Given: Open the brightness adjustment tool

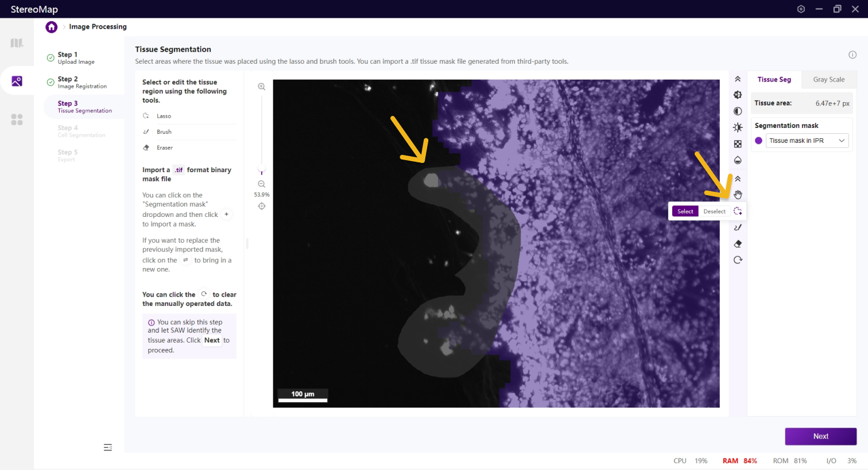Looking at the screenshot, I should click(x=738, y=127).
